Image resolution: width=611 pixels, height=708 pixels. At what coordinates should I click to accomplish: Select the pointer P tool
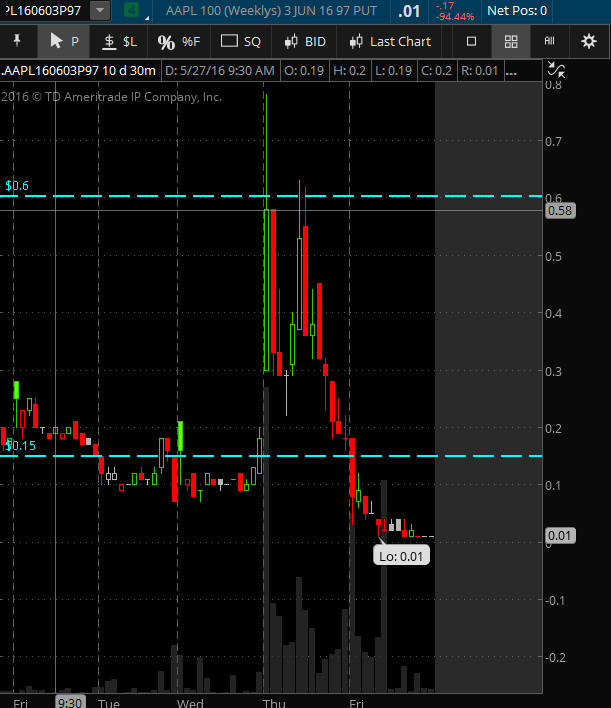coord(64,42)
